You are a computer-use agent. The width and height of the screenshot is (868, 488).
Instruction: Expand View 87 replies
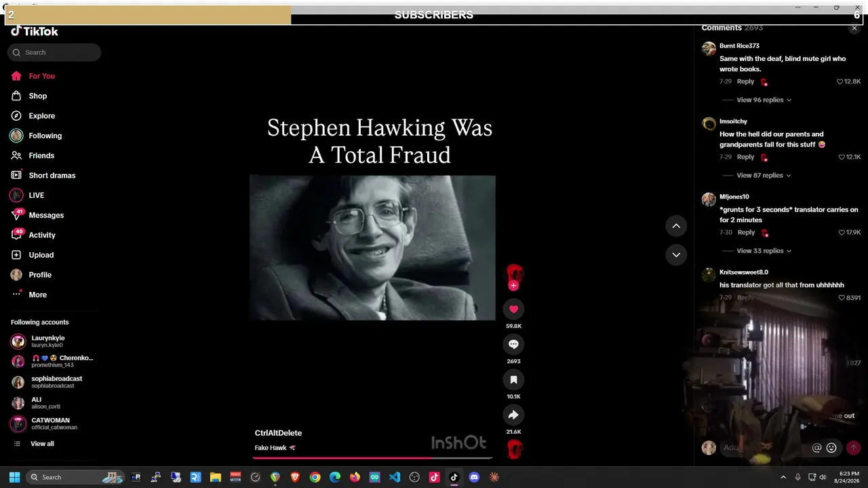[764, 176]
